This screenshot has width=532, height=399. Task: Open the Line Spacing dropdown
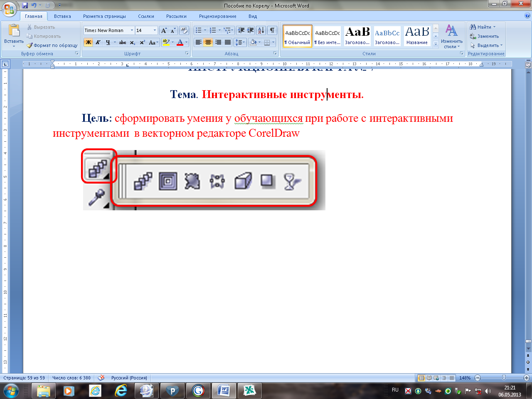(240, 42)
